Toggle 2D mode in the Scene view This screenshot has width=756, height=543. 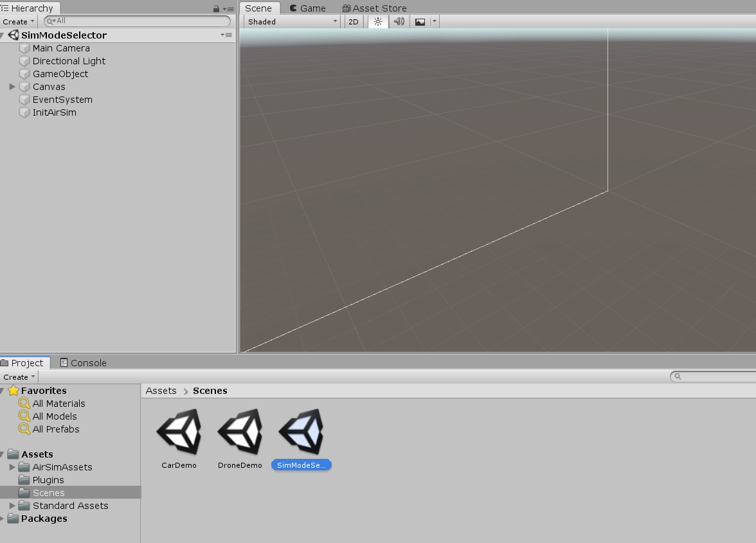[353, 21]
